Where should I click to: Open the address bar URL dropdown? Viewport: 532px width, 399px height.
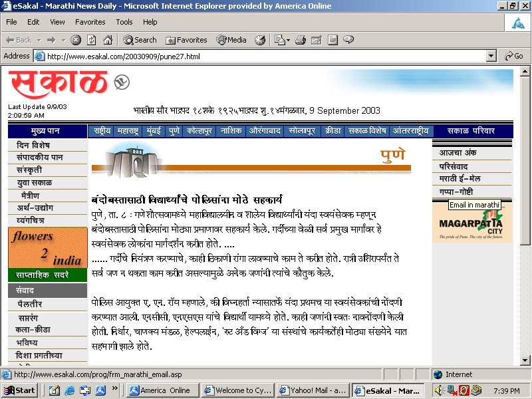pyautogui.click(x=491, y=57)
